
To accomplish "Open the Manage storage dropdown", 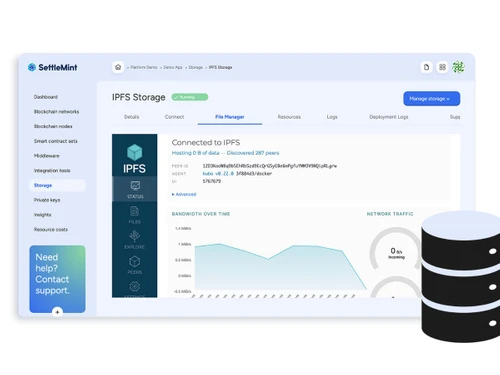I will pos(432,99).
